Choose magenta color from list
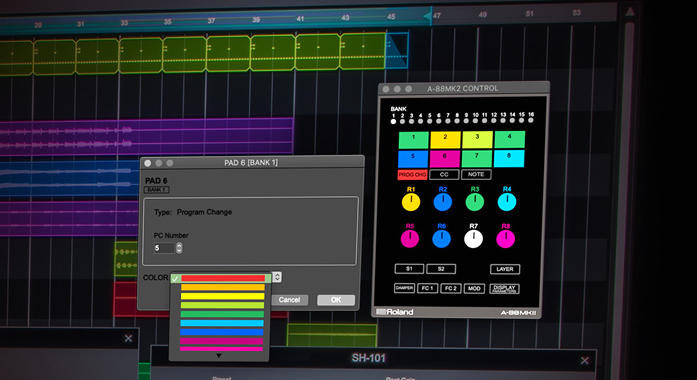 (x=221, y=341)
